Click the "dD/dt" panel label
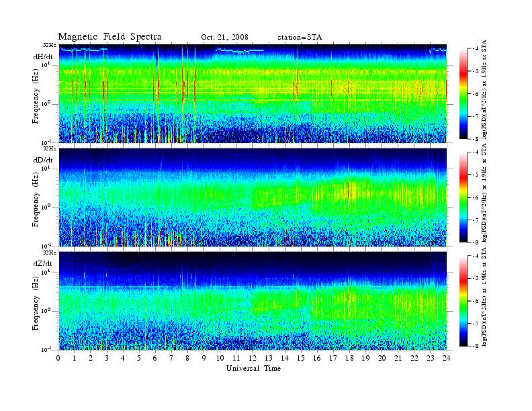Viewport: 532px width, 411px height. tap(43, 160)
